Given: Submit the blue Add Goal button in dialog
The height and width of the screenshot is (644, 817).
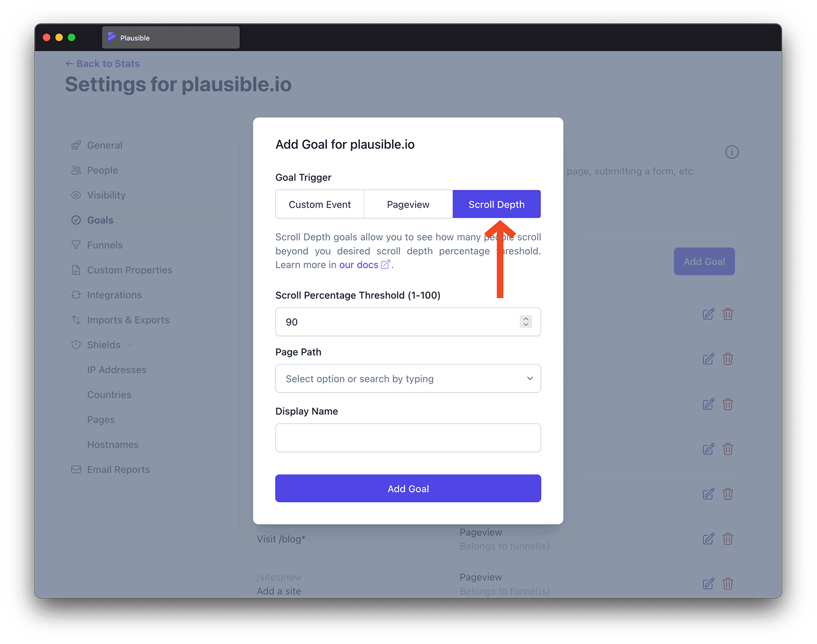Looking at the screenshot, I should tap(408, 488).
